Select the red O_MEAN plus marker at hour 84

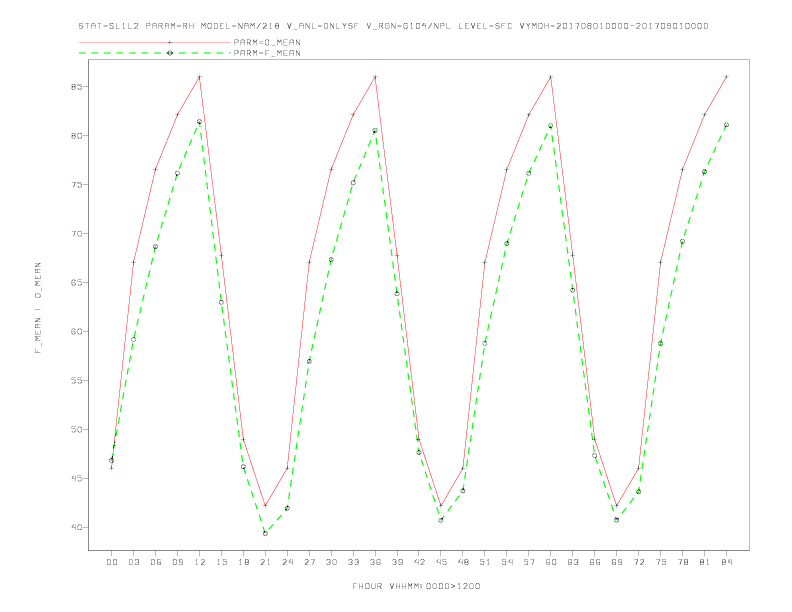(726, 77)
